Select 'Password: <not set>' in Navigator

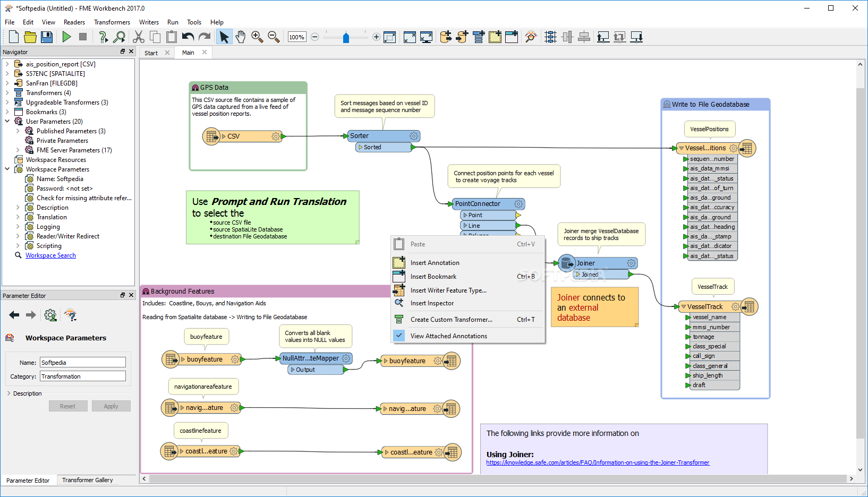coord(64,188)
